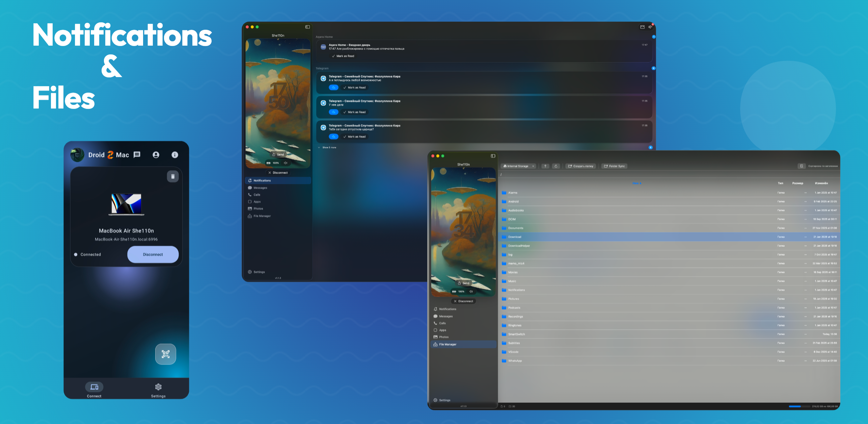Sort by the 'Имя' column header
The image size is (868, 424).
pyautogui.click(x=637, y=183)
